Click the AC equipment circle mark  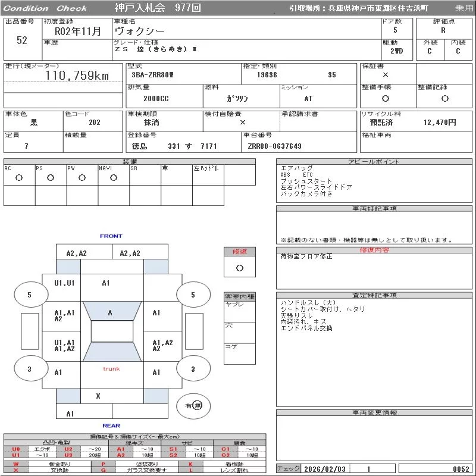tap(19, 178)
